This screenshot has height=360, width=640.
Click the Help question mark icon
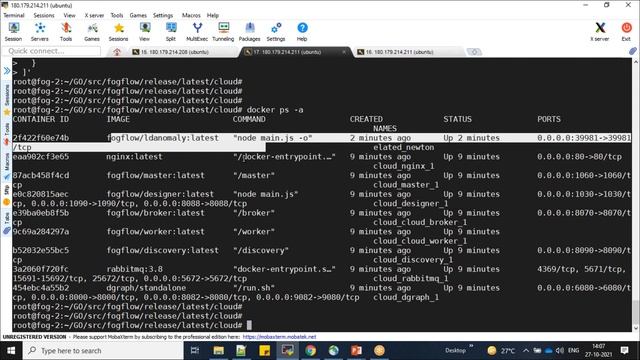pyautogui.click(x=302, y=32)
